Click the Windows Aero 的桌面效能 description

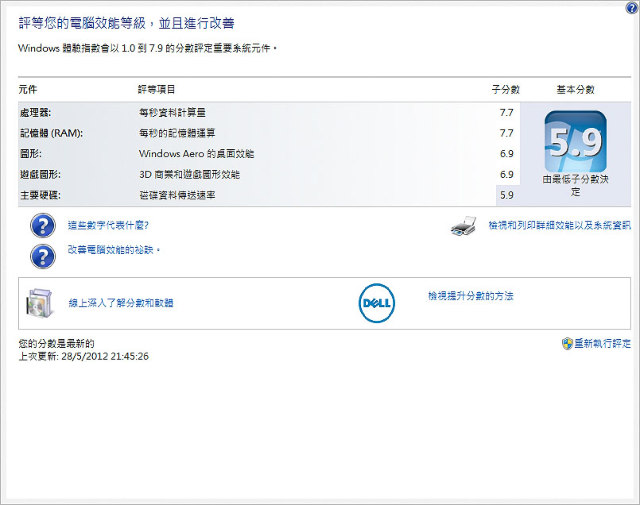tap(196, 154)
